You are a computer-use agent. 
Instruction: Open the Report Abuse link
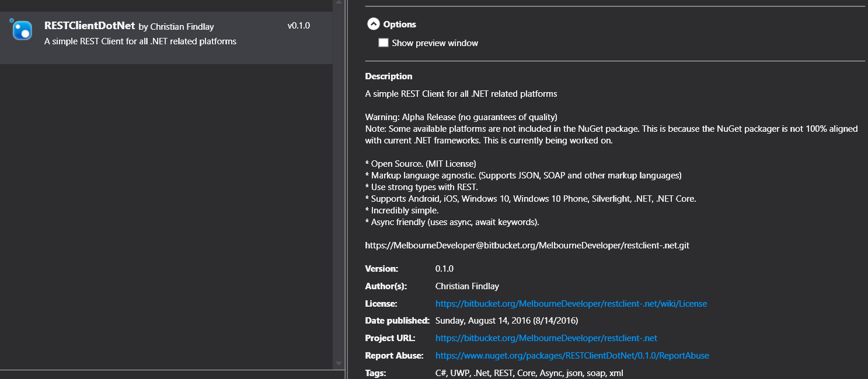pyautogui.click(x=572, y=356)
